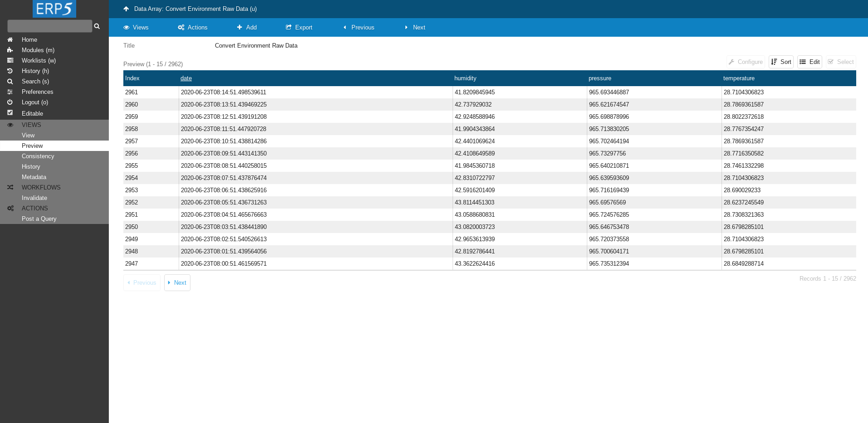Click the Configure wrench icon
The width and height of the screenshot is (868, 423).
point(731,62)
